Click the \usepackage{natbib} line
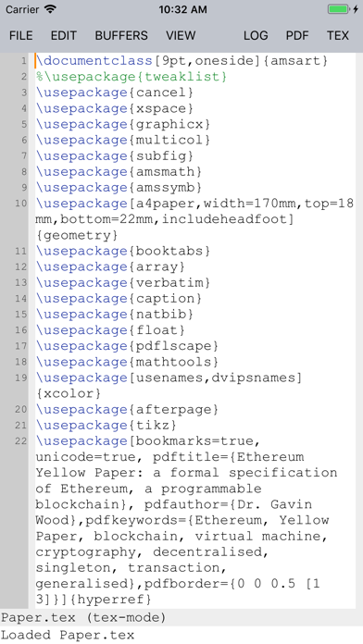Image resolution: width=363 pixels, height=644 pixels. [x=115, y=315]
